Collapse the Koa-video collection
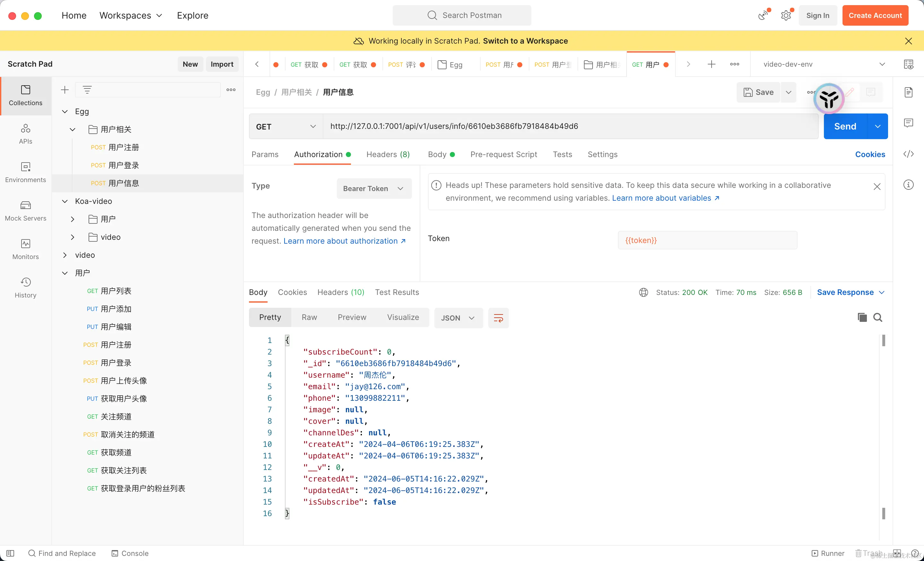Viewport: 924px width, 561px height. point(65,201)
